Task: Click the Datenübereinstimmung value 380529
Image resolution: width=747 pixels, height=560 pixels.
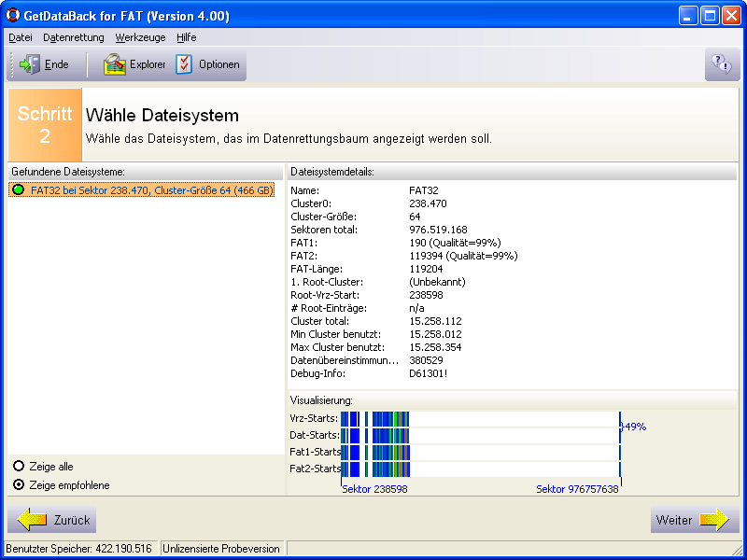Action: coord(426,360)
